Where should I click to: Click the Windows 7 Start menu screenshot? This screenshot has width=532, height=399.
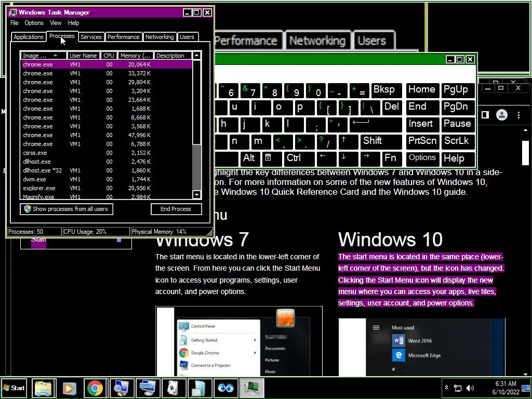pyautogui.click(x=239, y=341)
